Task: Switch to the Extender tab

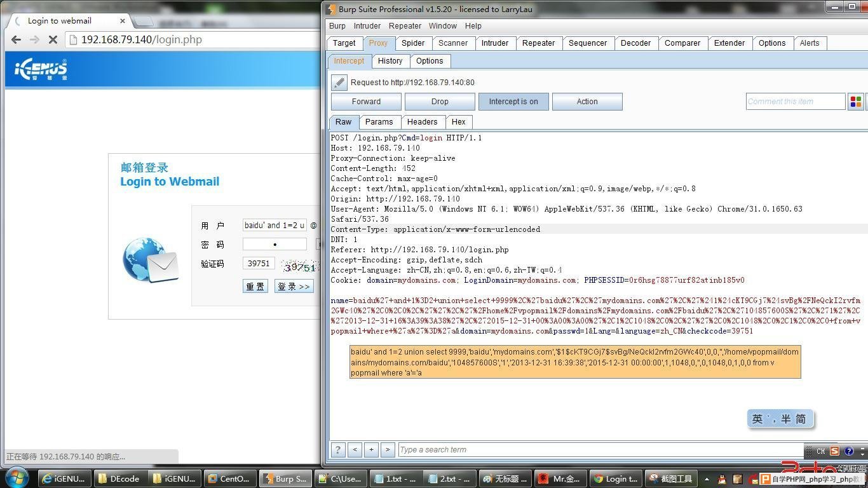Action: 729,43
